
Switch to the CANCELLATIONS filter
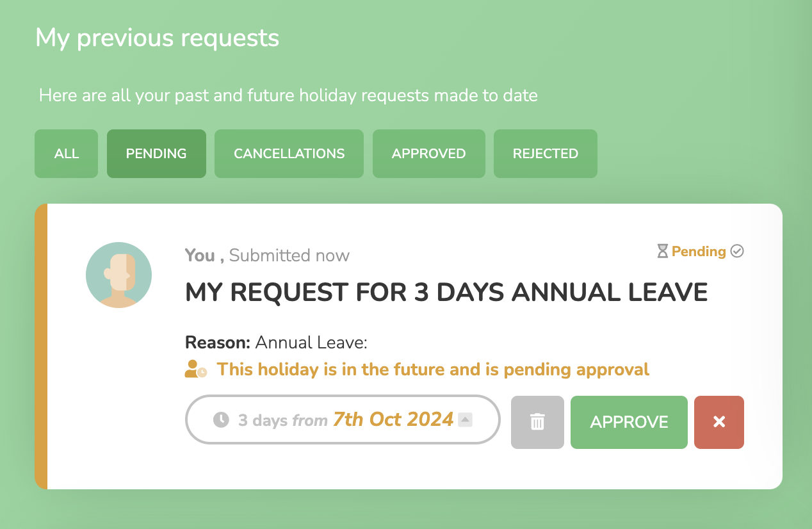[x=289, y=154]
